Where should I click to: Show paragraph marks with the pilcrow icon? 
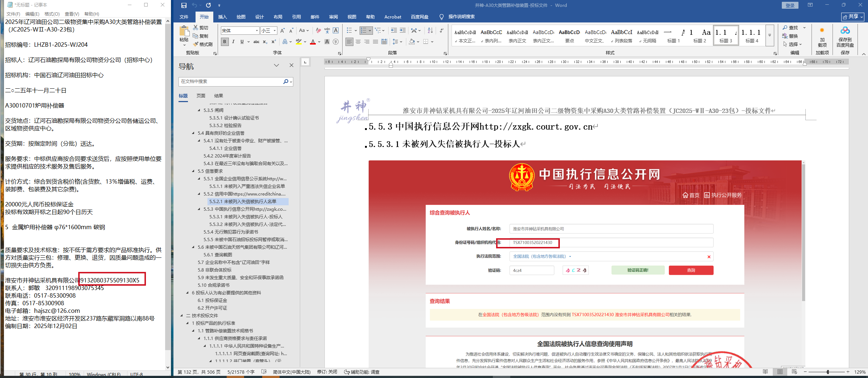pos(441,31)
